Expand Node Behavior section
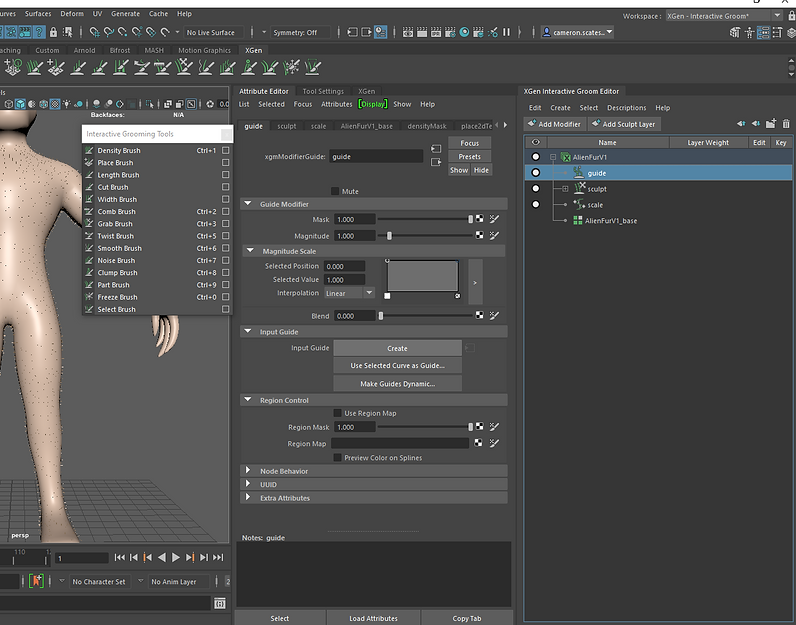796x625 pixels. [x=248, y=471]
